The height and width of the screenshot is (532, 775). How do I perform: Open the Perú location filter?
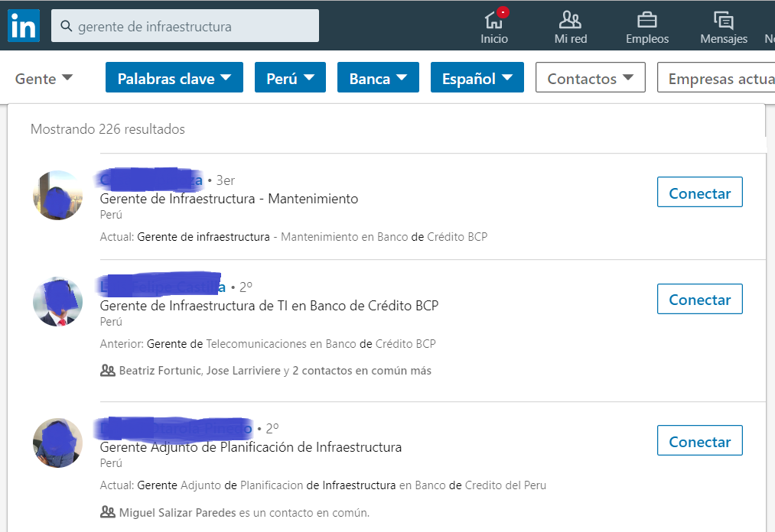[x=290, y=78]
